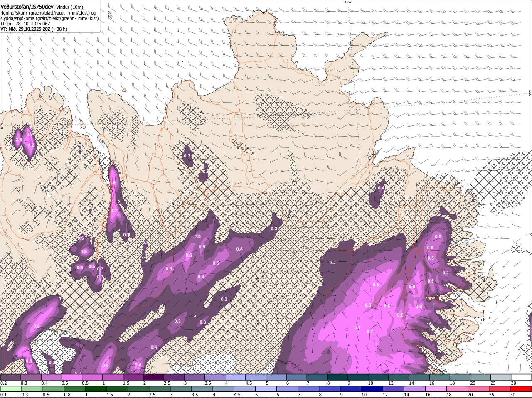Select the IT: þri. 28. 10. 2025 06Z line
Image resolution: width=532 pixels, height=398 pixels.
[x=25, y=24]
